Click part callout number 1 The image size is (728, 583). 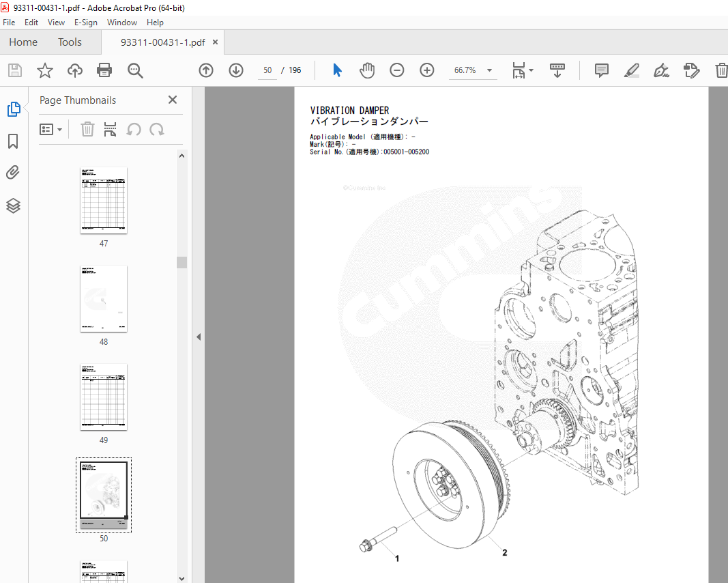[397, 558]
